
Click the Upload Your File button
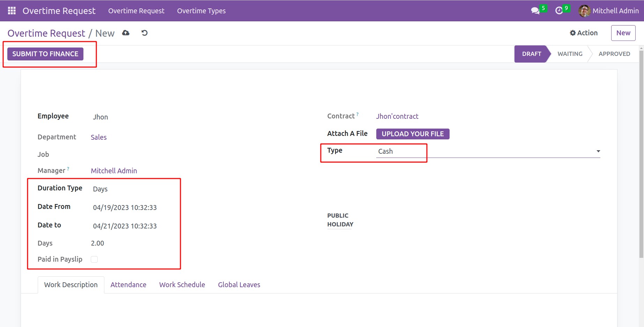[x=413, y=134]
